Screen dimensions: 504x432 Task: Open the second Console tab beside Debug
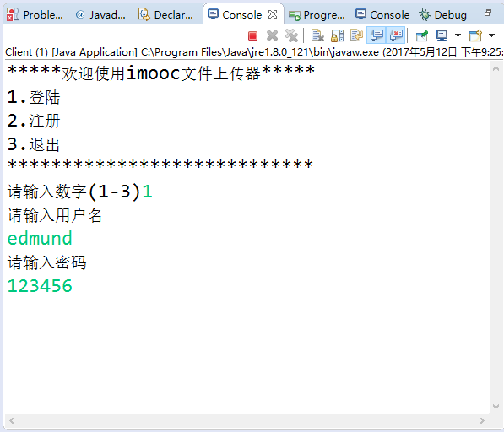382,15
